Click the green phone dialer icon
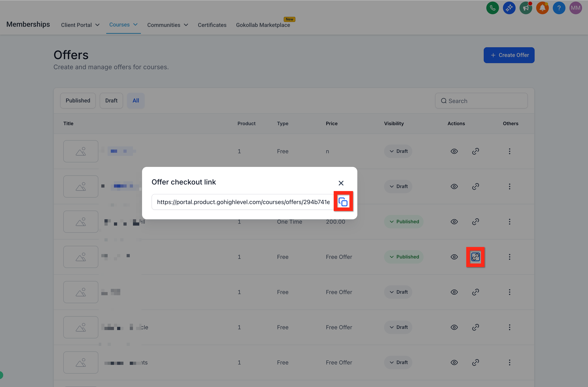Image resolution: width=588 pixels, height=387 pixels. coord(492,8)
